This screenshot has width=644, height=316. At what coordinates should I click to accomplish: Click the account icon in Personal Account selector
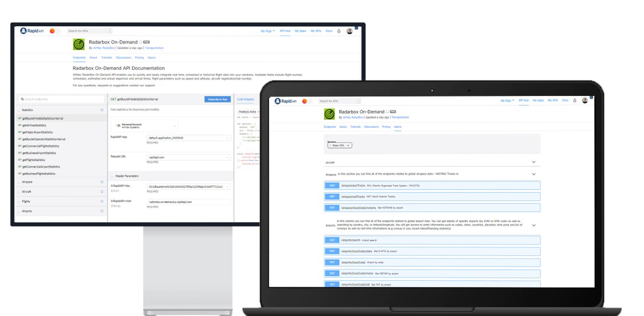pyautogui.click(x=118, y=125)
